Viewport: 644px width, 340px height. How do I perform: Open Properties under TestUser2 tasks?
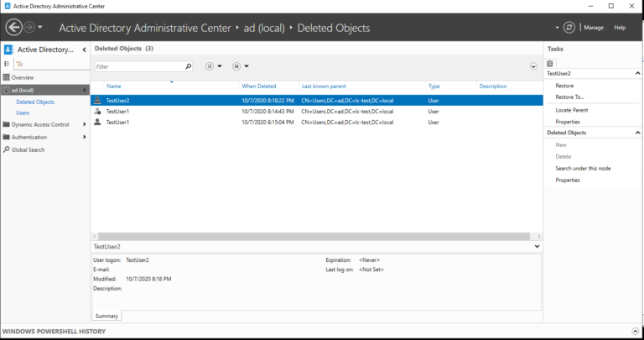(x=568, y=122)
